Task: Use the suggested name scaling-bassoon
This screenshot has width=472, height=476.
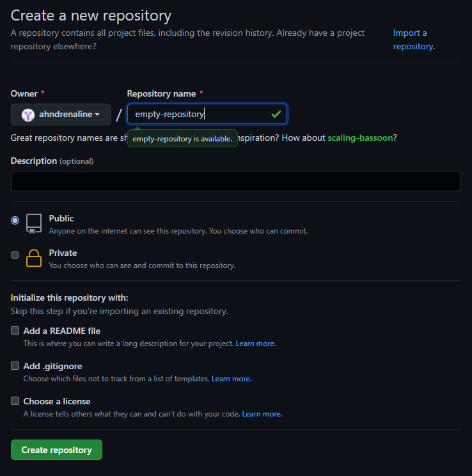Action: point(360,138)
